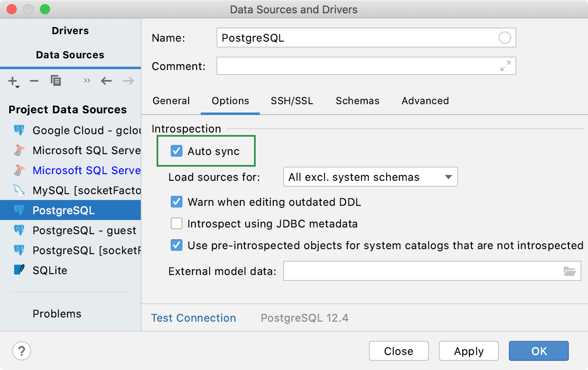Navigate back using the left arrow
588x370 pixels.
tap(106, 81)
